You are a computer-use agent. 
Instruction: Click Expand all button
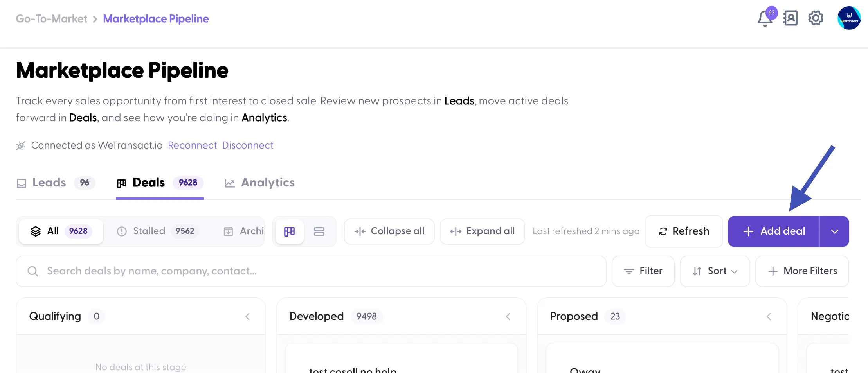pyautogui.click(x=482, y=231)
